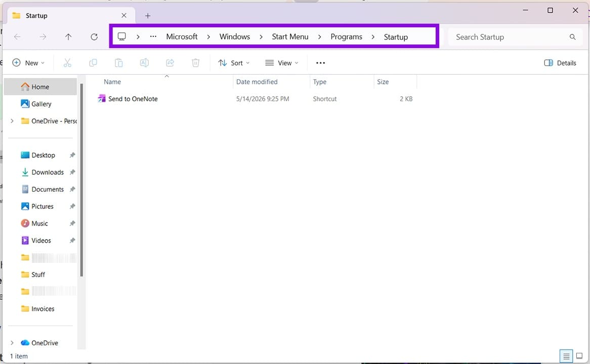The image size is (590, 364).
Task: Toggle the Details pane button
Action: 560,63
